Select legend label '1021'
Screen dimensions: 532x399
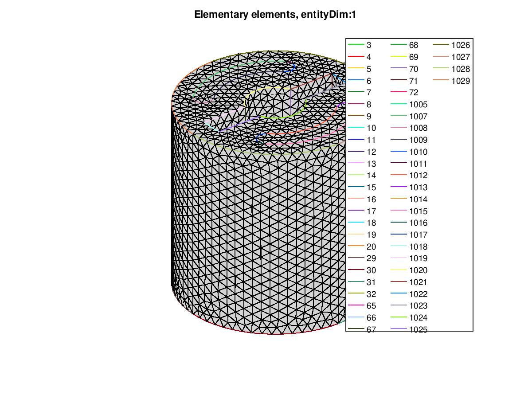418,282
